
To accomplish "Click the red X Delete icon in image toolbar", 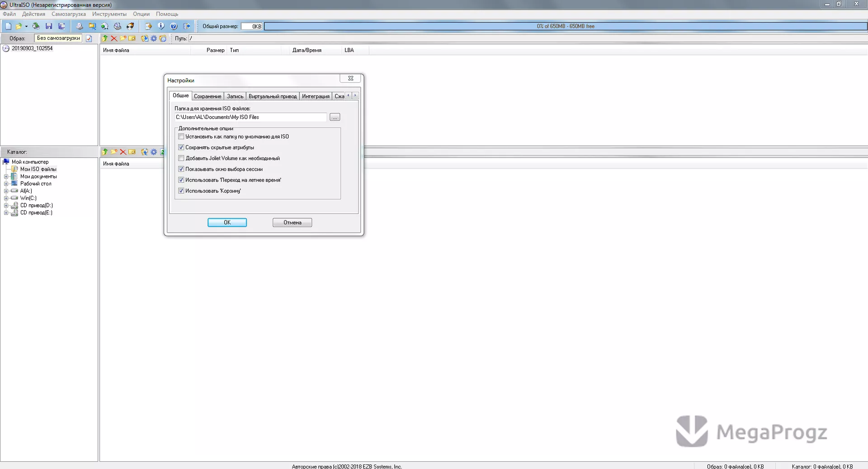I will click(114, 38).
